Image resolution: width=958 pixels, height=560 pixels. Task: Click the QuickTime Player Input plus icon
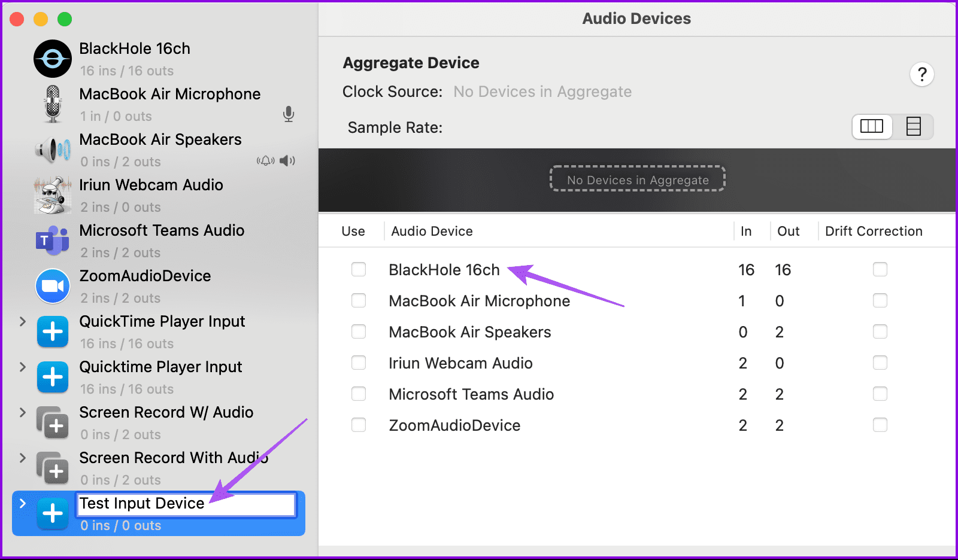(53, 331)
